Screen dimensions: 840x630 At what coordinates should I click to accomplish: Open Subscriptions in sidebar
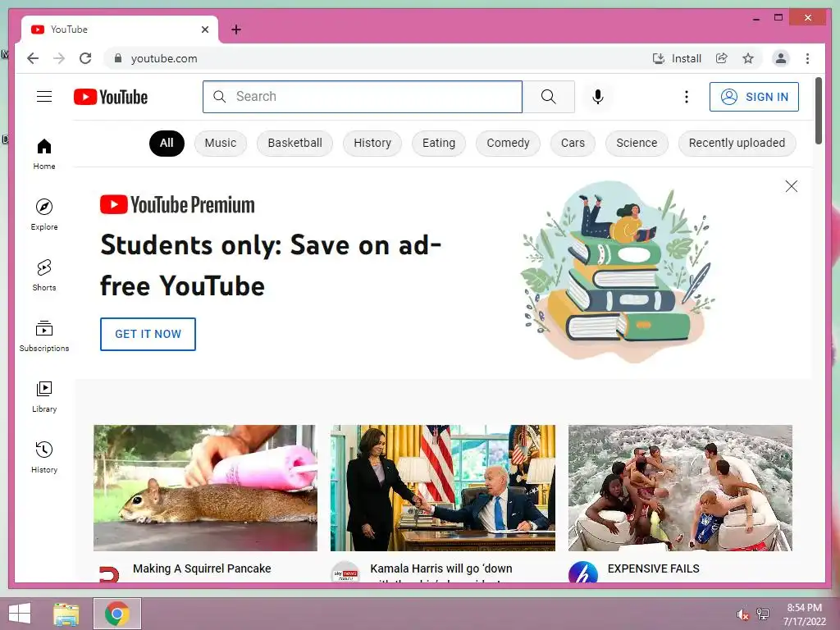44,336
